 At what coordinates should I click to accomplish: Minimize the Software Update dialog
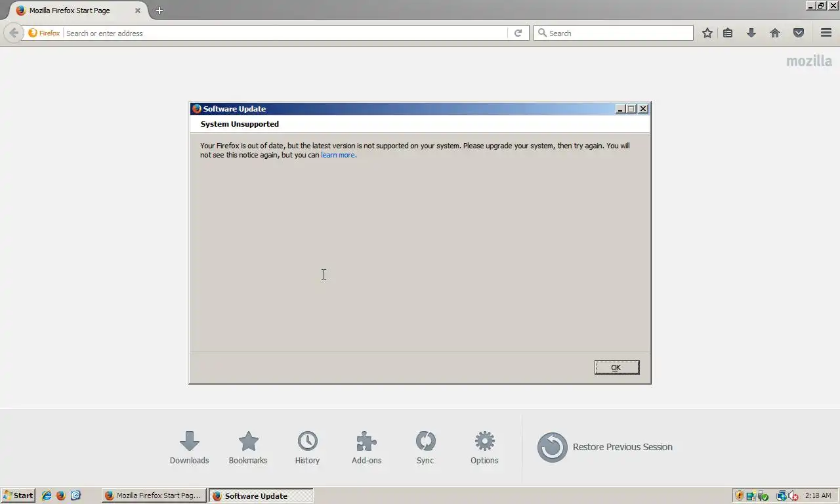[x=621, y=109]
